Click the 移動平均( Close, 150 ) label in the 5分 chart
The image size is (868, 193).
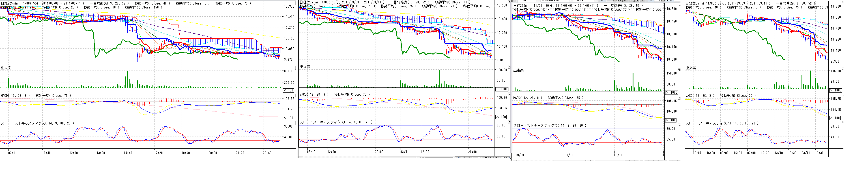[143, 7]
